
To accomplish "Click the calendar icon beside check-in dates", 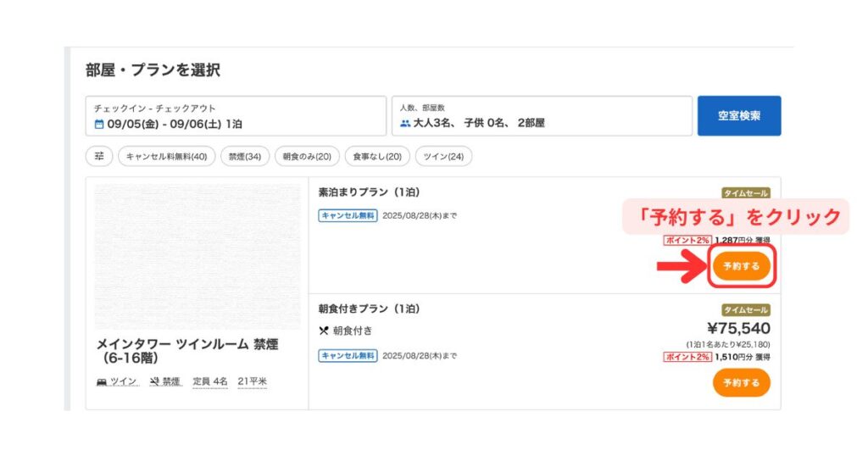I will pos(99,125).
